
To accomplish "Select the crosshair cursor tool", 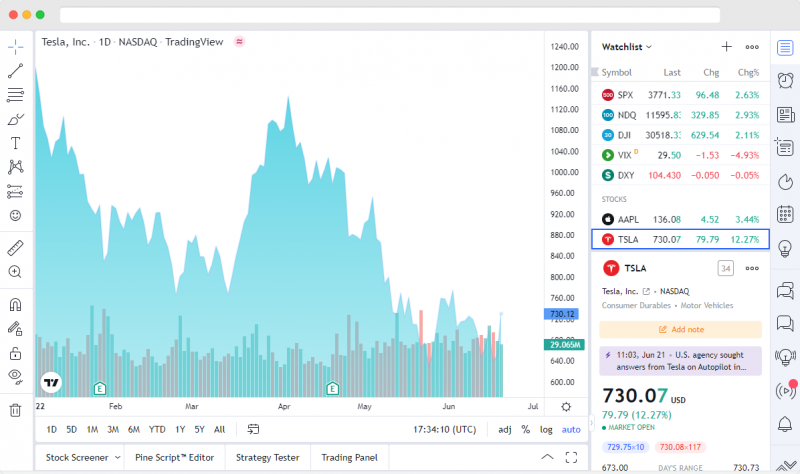I will click(15, 47).
